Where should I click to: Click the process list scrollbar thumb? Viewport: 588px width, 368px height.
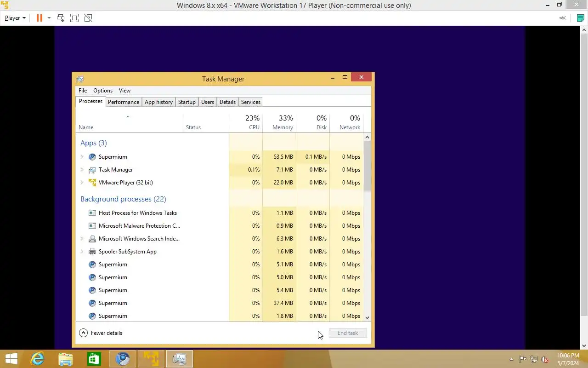click(x=367, y=166)
